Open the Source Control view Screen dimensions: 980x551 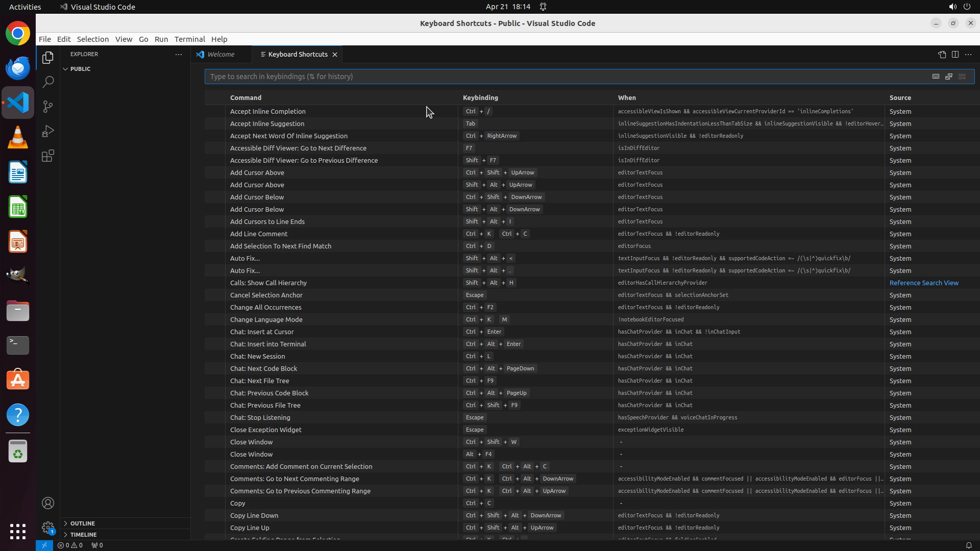click(x=48, y=107)
